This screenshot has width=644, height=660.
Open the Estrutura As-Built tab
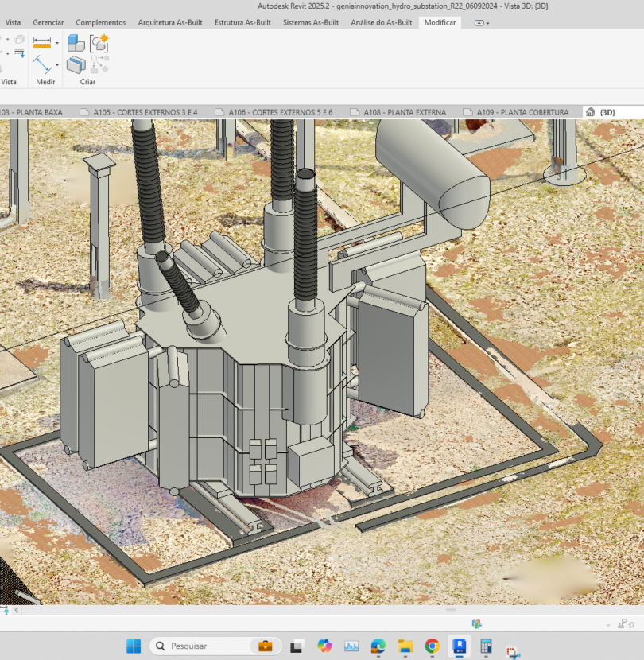pyautogui.click(x=242, y=23)
